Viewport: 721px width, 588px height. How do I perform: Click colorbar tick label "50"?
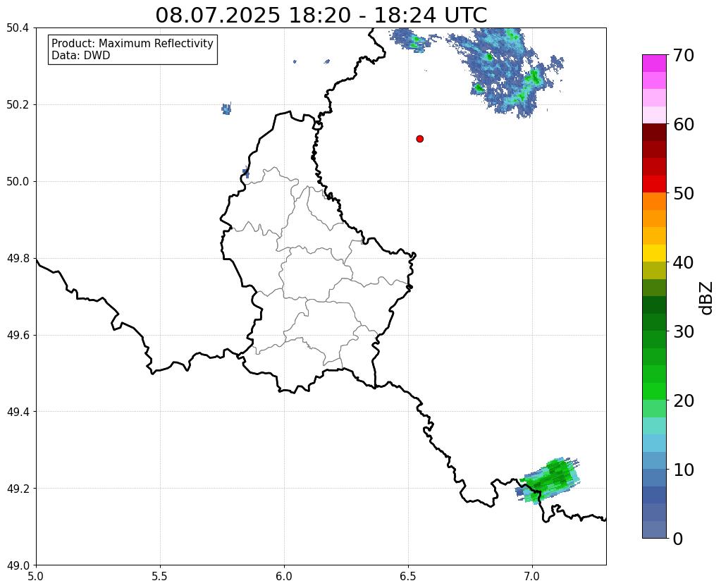[x=684, y=193]
